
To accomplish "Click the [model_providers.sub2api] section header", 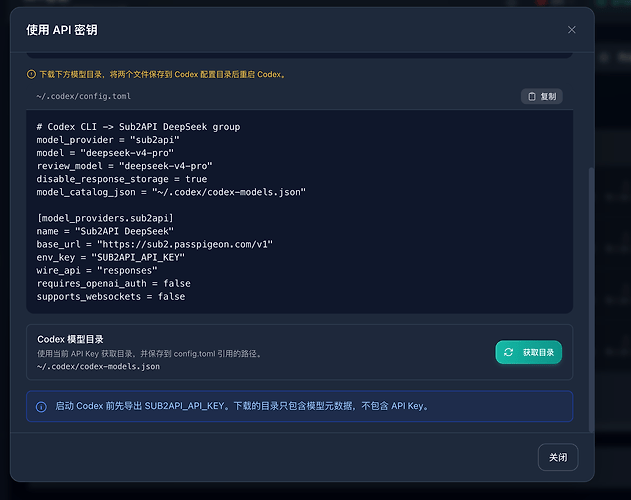I will 105,218.
